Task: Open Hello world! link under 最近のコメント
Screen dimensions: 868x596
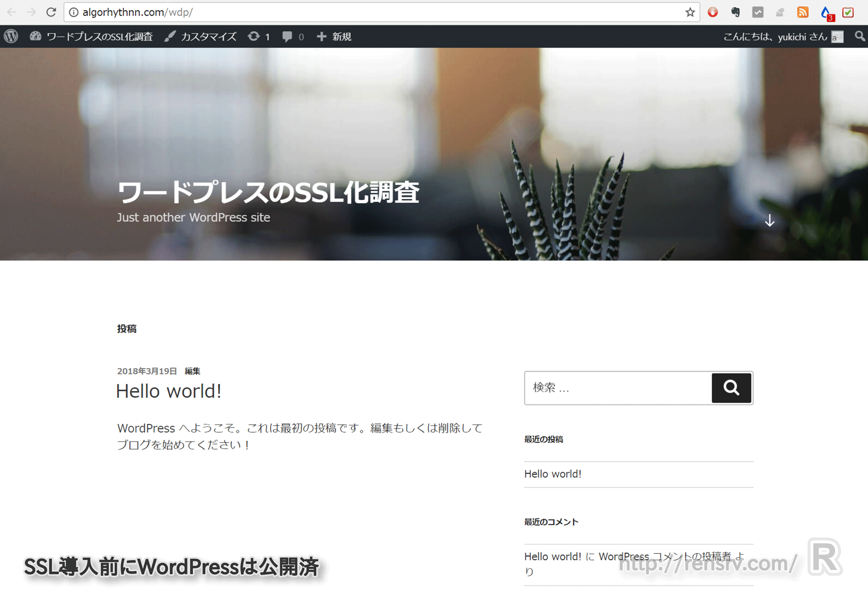Action: point(553,557)
